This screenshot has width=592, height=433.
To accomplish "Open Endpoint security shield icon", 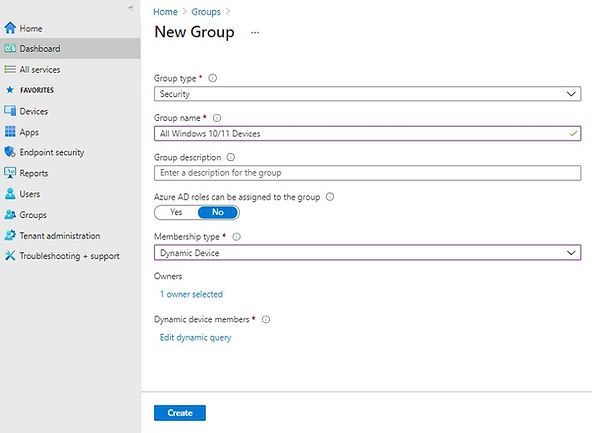I will click(x=10, y=152).
